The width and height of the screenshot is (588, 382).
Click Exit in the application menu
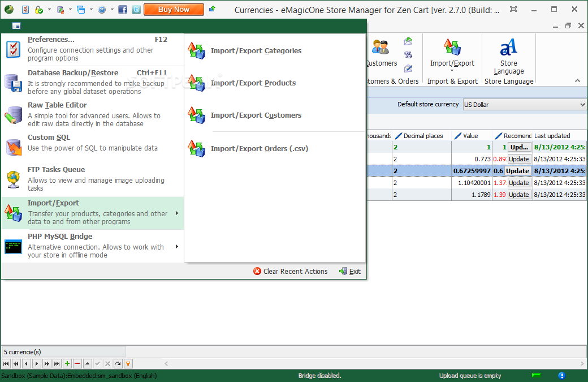click(x=350, y=271)
